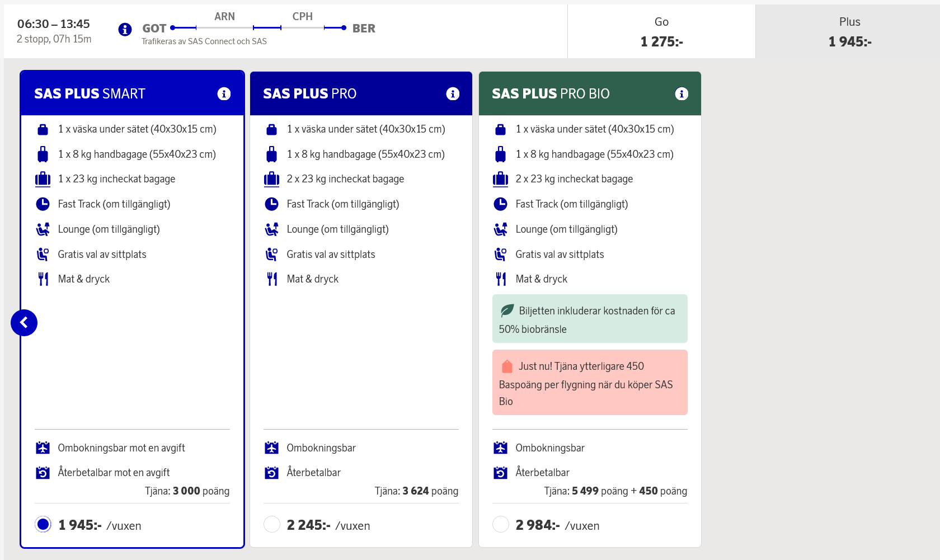The height and width of the screenshot is (560, 940).
Task: Click the Mat & dryck icon in Pro Bio
Action: pyautogui.click(x=500, y=279)
